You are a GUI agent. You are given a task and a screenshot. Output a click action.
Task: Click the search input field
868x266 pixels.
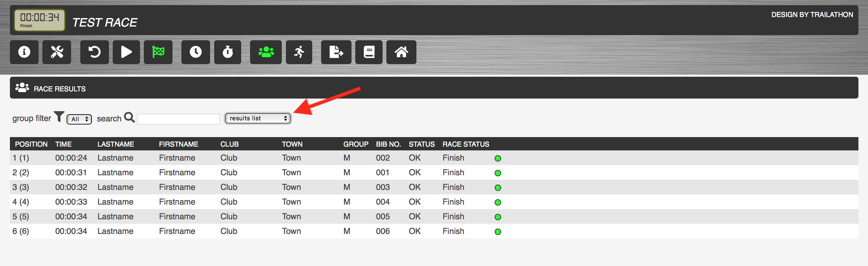coord(178,119)
